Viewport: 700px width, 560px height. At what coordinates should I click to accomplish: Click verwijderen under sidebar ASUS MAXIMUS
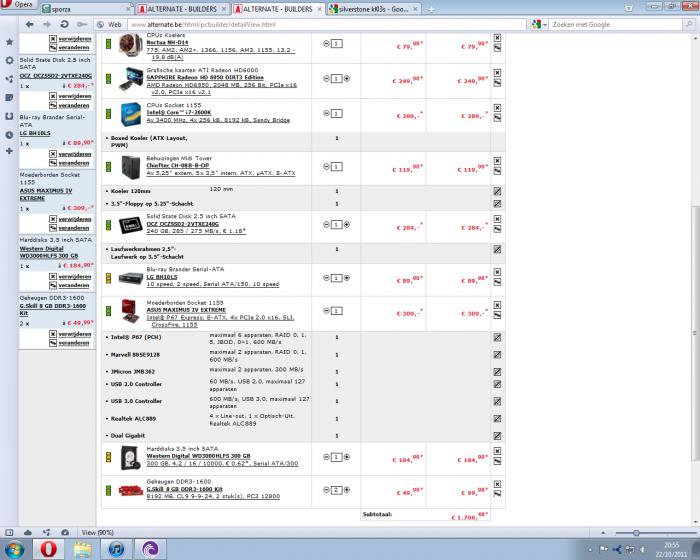pos(74,219)
